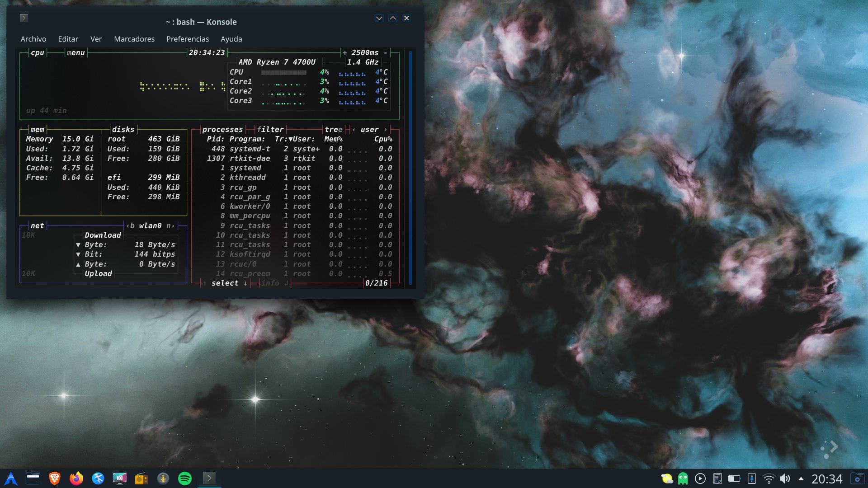Click the Konsole vertical scrollbar
This screenshot has width=868, height=488.
pyautogui.click(x=410, y=167)
